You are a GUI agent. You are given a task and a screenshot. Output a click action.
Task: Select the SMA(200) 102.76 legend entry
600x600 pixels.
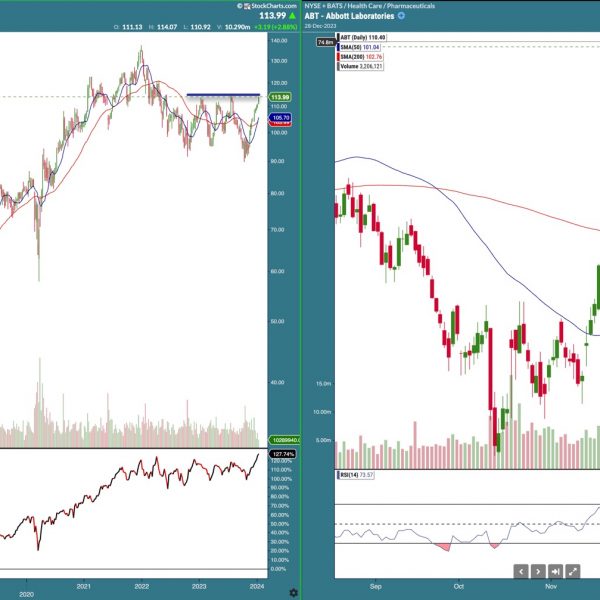coord(361,57)
